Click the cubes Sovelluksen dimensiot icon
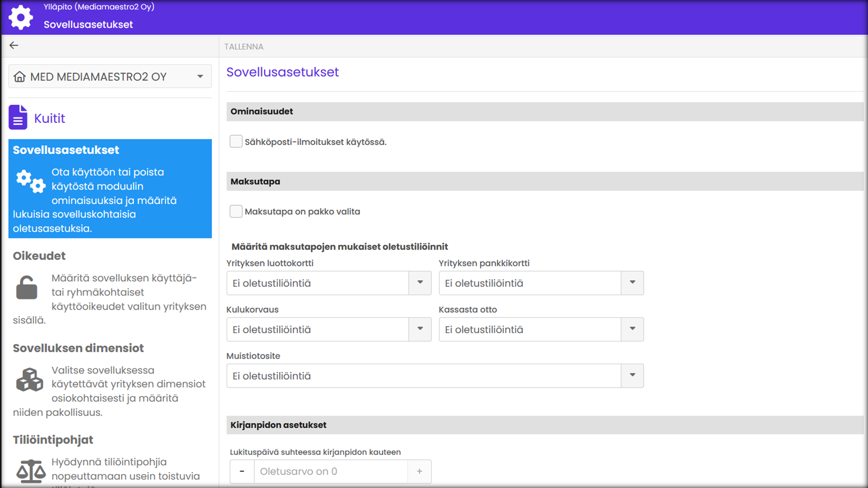This screenshot has width=868, height=488. coord(30,380)
